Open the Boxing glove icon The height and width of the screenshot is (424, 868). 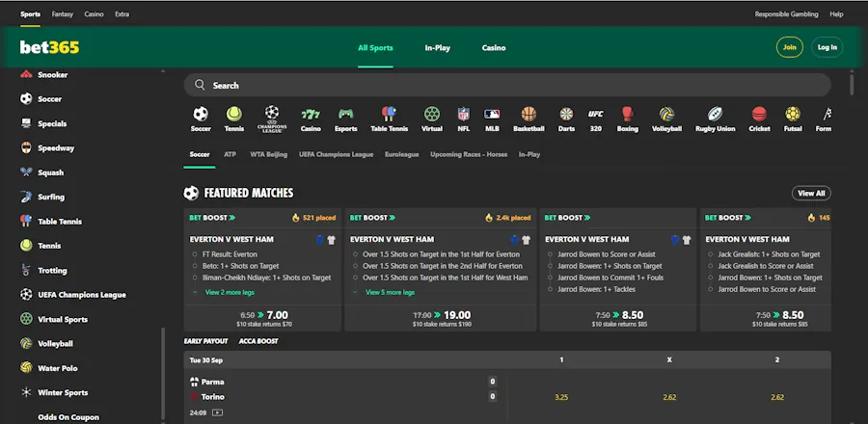click(x=627, y=115)
